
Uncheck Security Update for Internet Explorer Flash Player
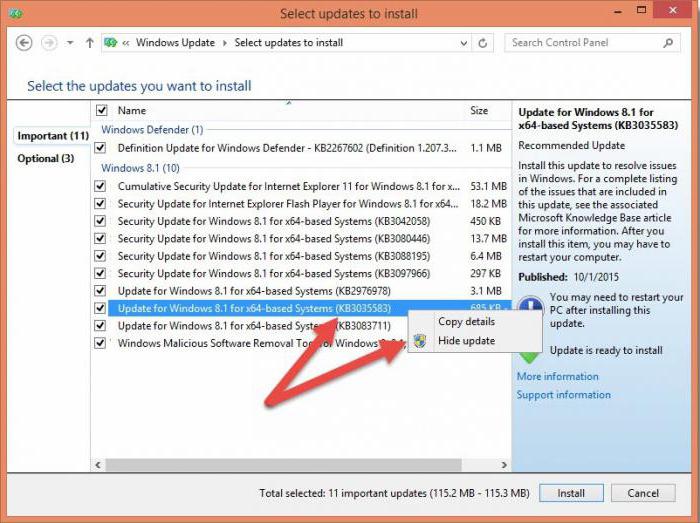(x=100, y=203)
